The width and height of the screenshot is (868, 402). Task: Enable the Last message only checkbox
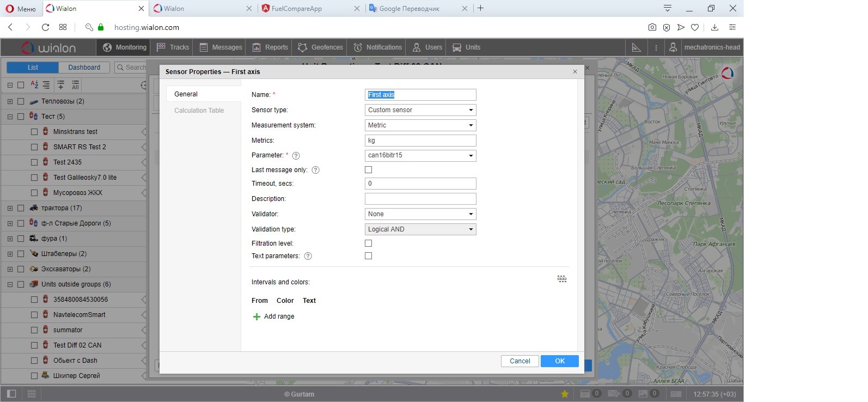(369, 170)
